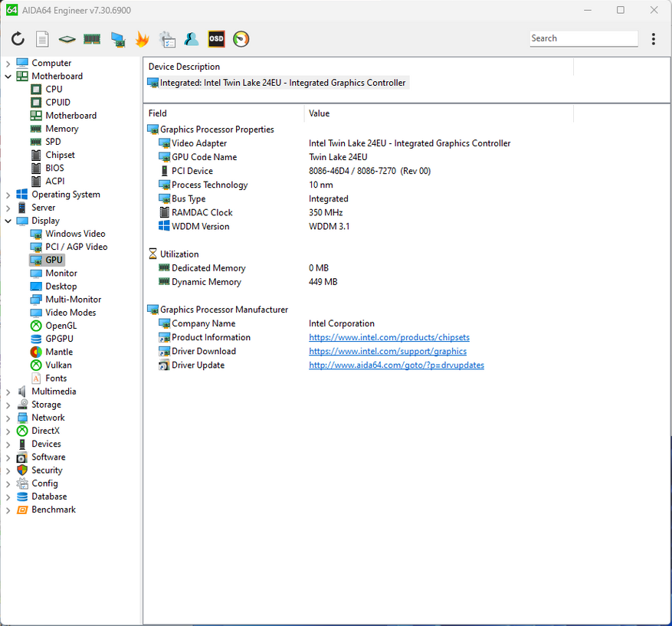Select GPGPU in the sidebar tree
Screen dimensions: 672x626
pos(59,339)
